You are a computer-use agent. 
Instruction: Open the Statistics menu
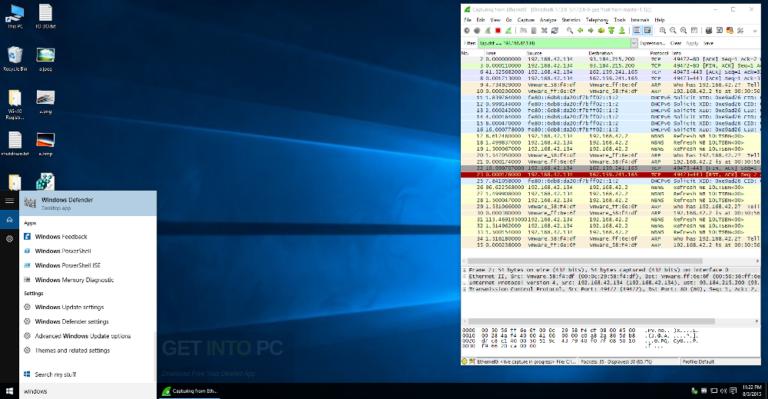(x=571, y=20)
